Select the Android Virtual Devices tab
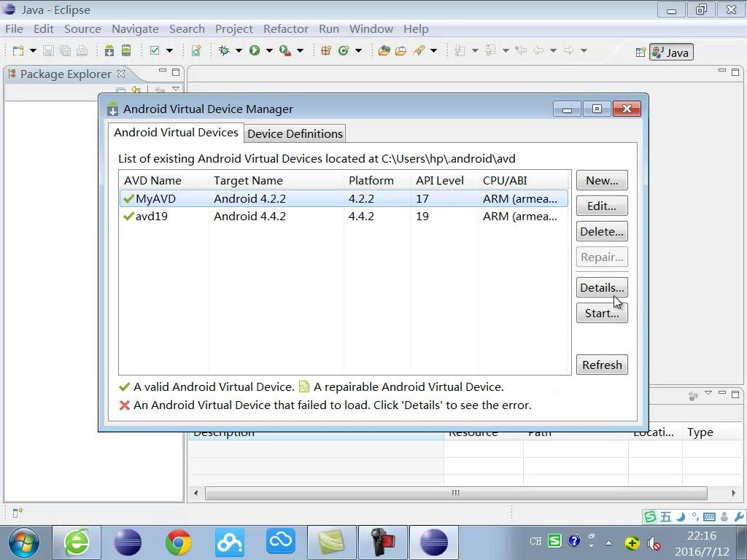 pyautogui.click(x=176, y=133)
